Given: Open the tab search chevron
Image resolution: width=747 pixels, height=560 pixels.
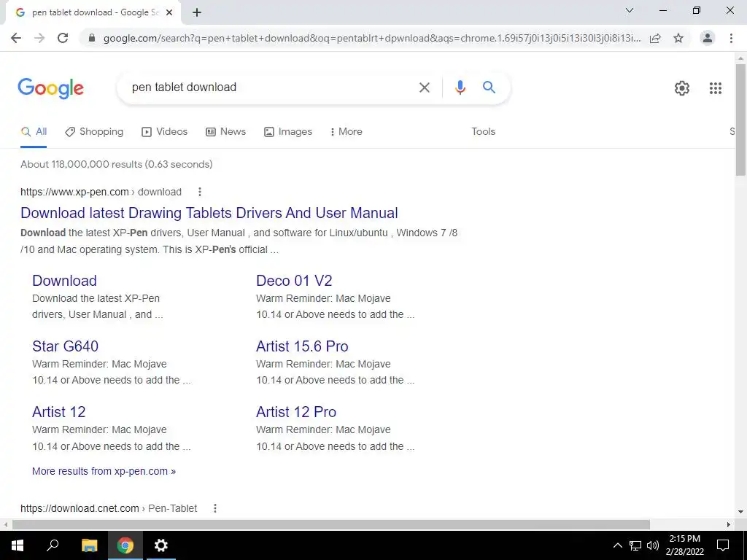Looking at the screenshot, I should pyautogui.click(x=629, y=10).
